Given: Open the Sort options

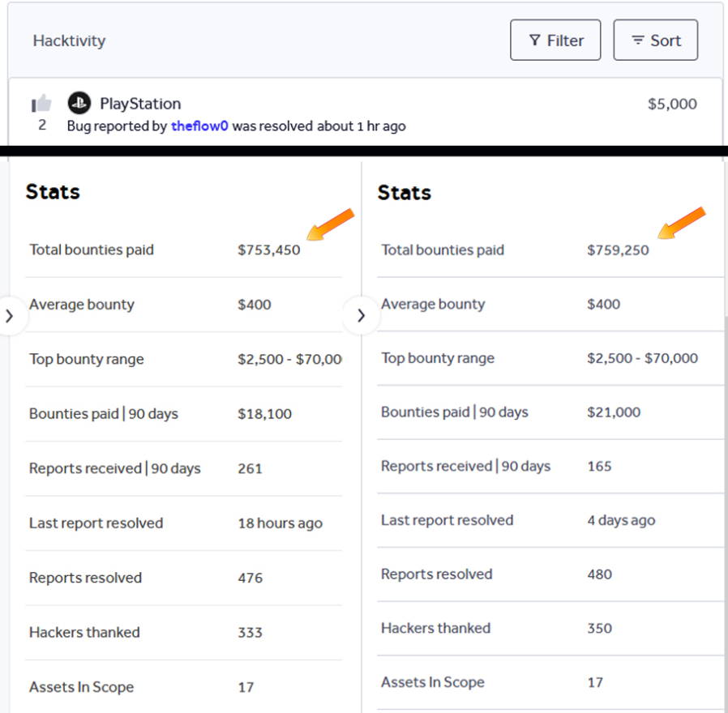Looking at the screenshot, I should coord(655,41).
